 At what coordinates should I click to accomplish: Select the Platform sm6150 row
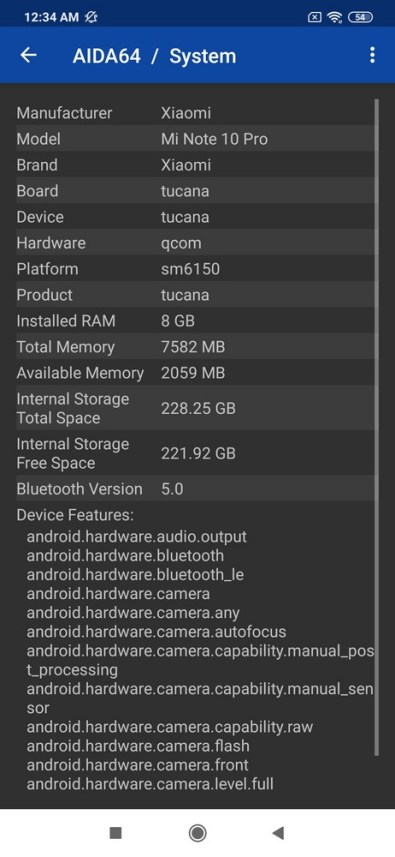[x=195, y=269]
